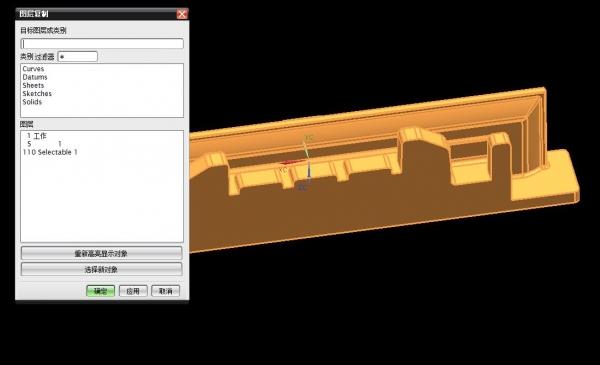
Task: Close the 图层复制 dialog with the X
Action: [182, 14]
